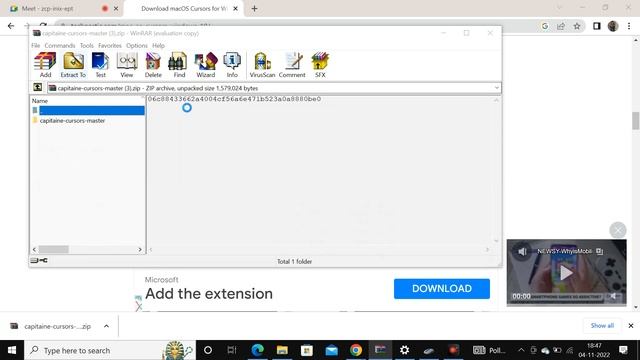Go up one level in WinRAR
This screenshot has width=640, height=360.
point(38,87)
